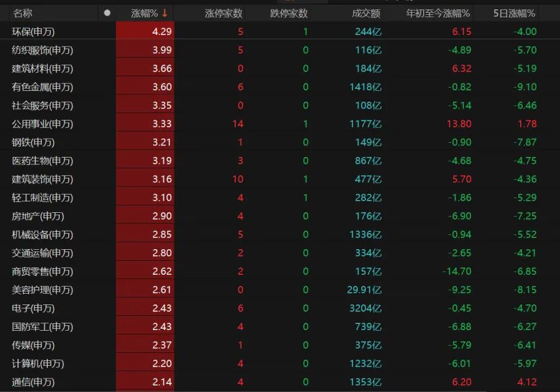Click the 2.14 gain value for 通信

tap(162, 382)
